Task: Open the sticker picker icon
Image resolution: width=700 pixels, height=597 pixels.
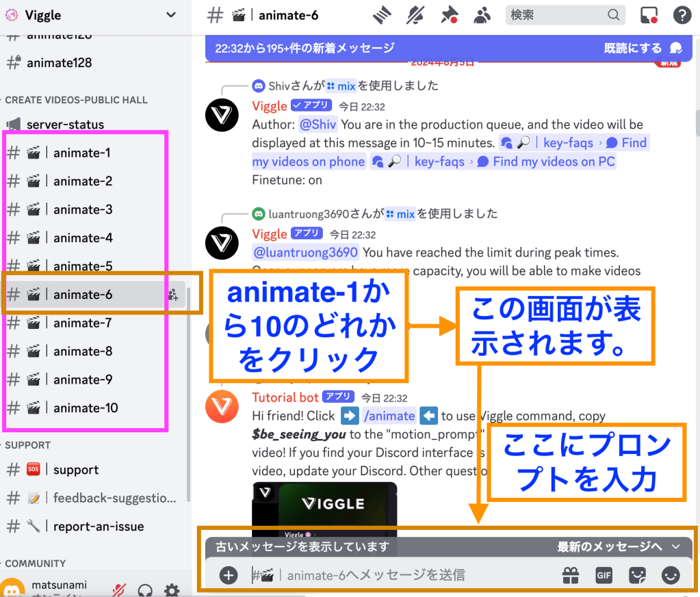Action: point(637,576)
